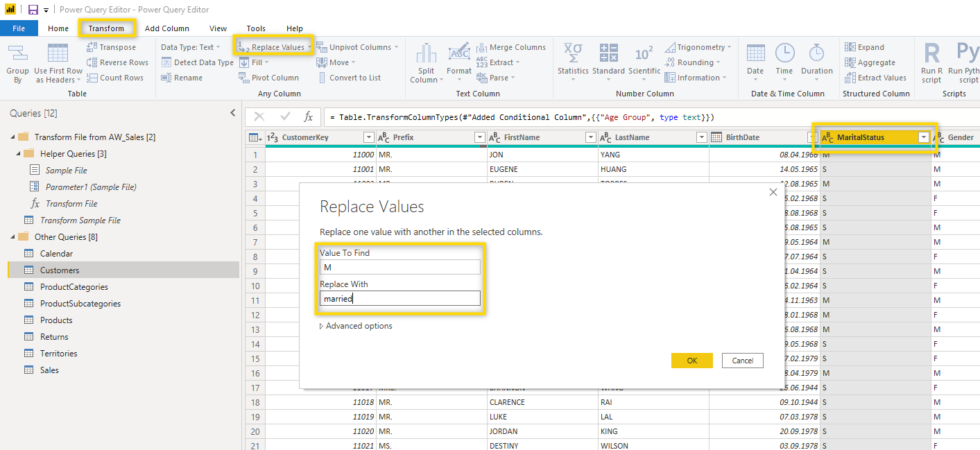The height and width of the screenshot is (450, 980).
Task: Collapse the queries pane with the chevron
Action: 232,113
